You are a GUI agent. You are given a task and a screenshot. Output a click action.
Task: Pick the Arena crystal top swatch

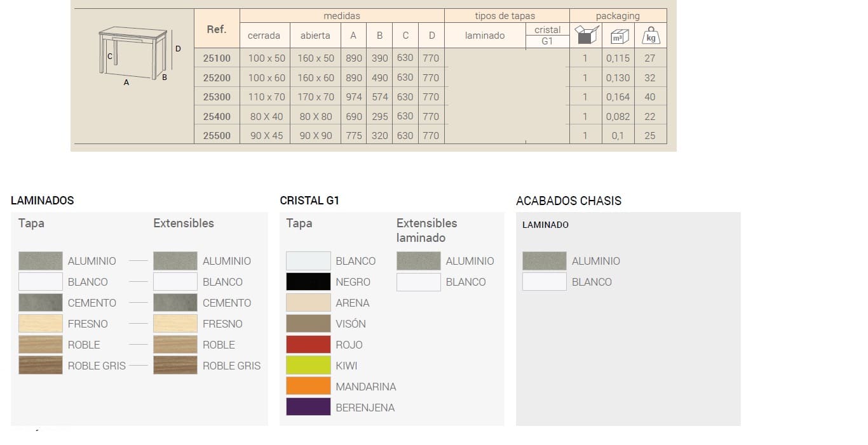pos(308,303)
